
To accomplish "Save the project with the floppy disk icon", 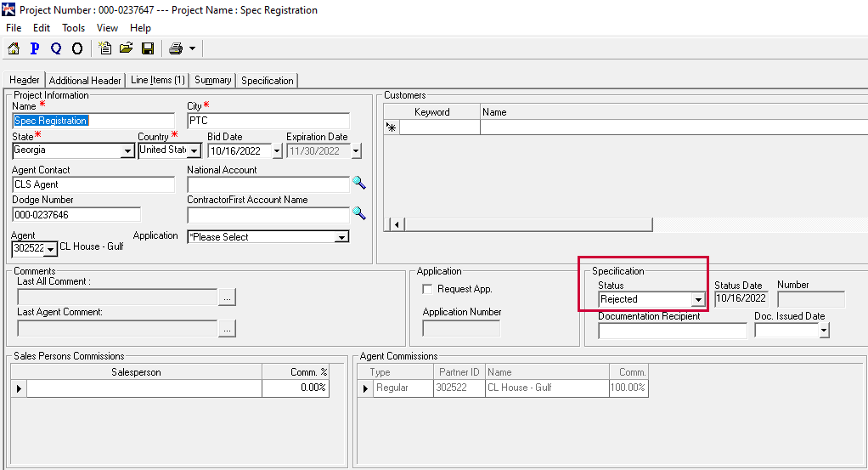I will pyautogui.click(x=147, y=48).
